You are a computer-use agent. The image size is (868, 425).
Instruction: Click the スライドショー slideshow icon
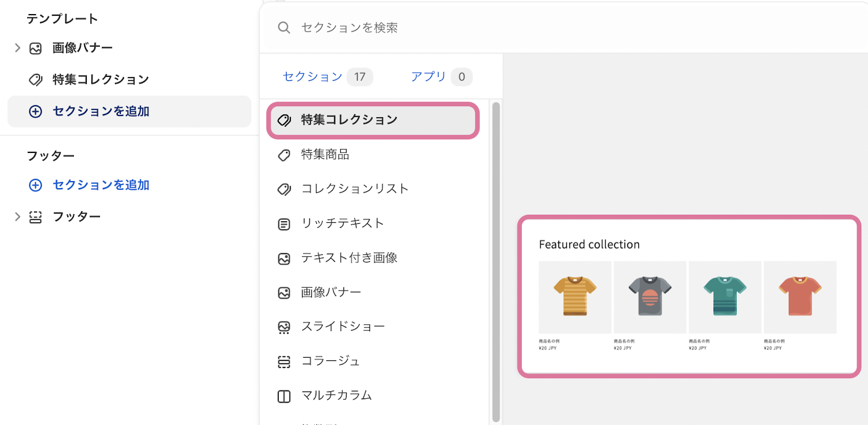click(284, 327)
